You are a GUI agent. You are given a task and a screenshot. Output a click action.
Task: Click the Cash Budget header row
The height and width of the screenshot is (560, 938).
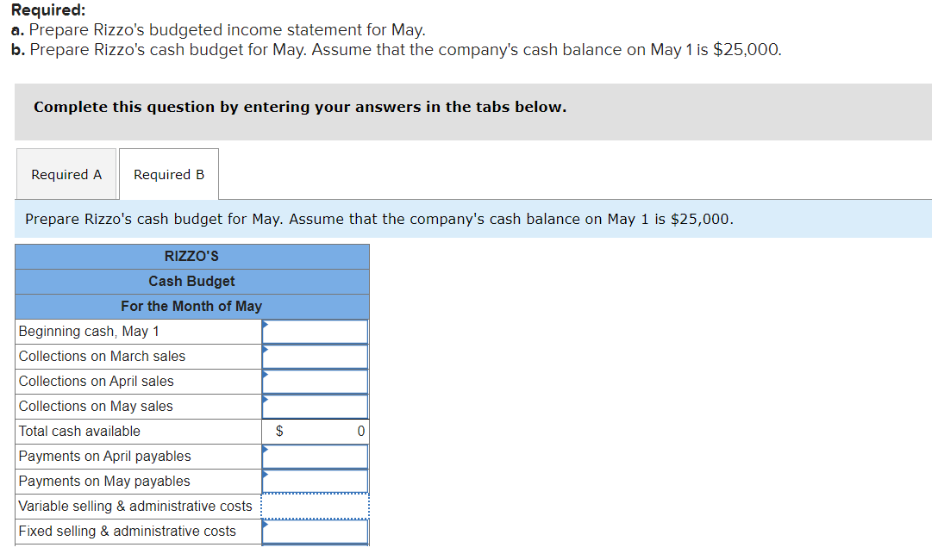click(191, 281)
